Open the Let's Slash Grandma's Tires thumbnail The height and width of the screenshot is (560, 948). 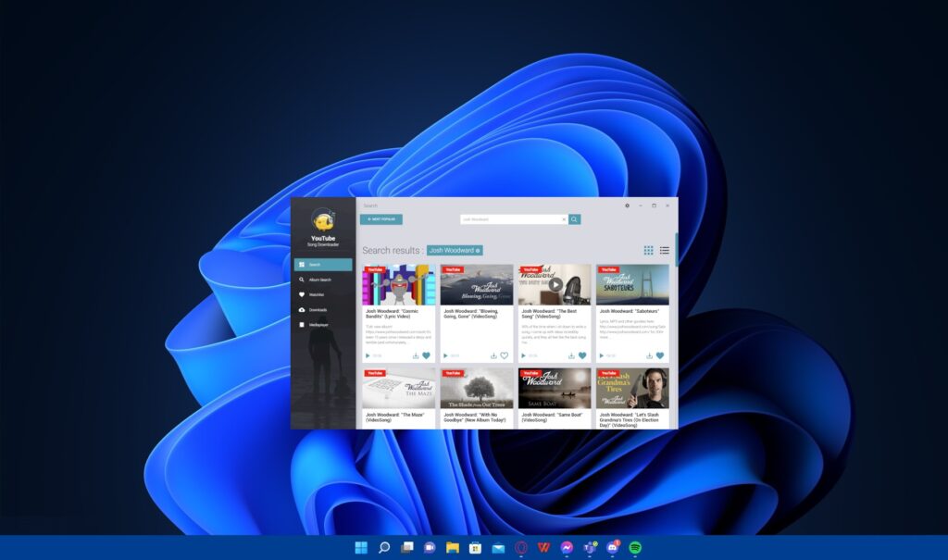[632, 388]
